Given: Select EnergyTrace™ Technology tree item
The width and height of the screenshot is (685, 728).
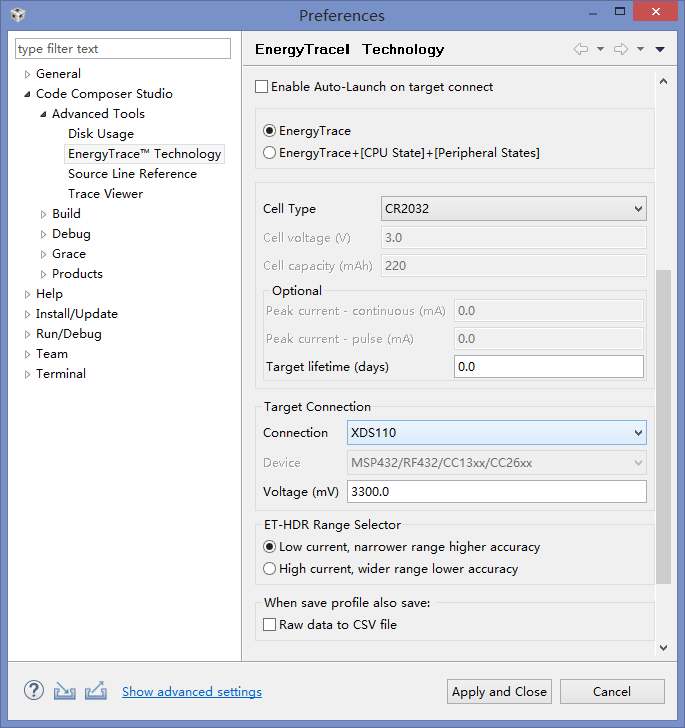Looking at the screenshot, I should 144,154.
